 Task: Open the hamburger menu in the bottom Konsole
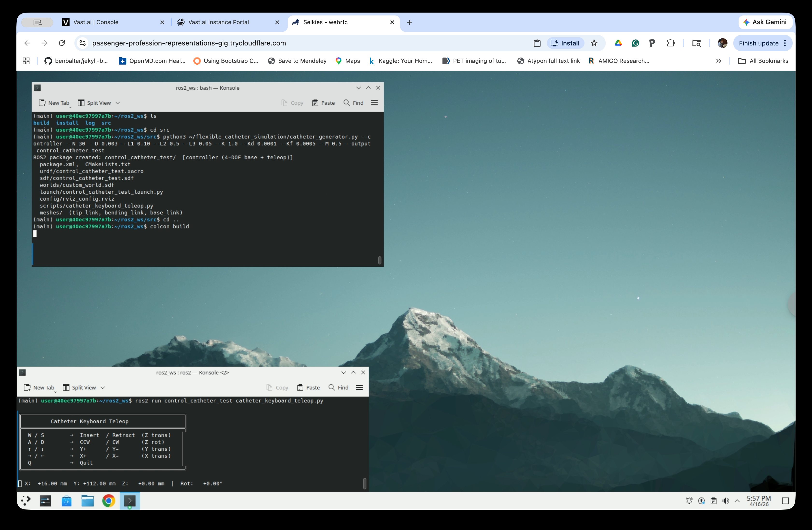[x=359, y=387]
